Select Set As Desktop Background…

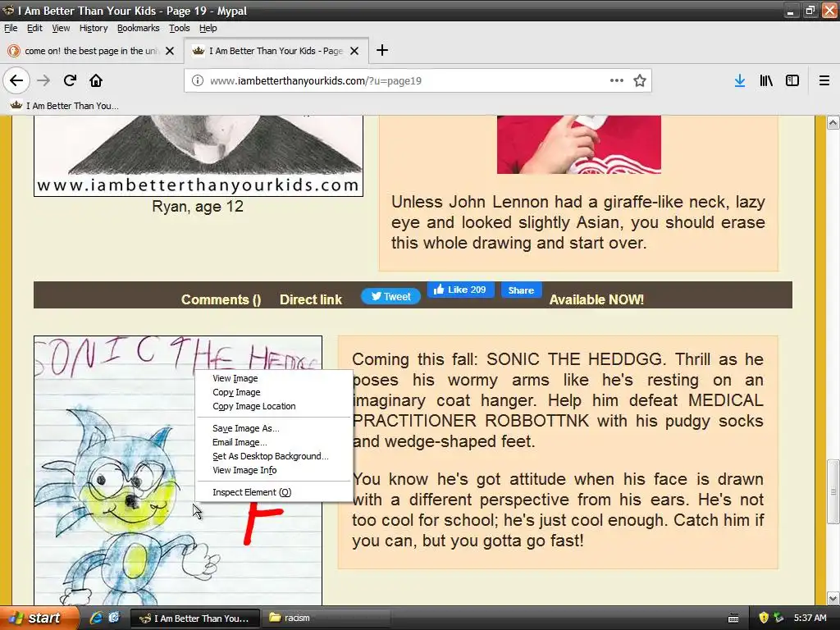pos(274,456)
